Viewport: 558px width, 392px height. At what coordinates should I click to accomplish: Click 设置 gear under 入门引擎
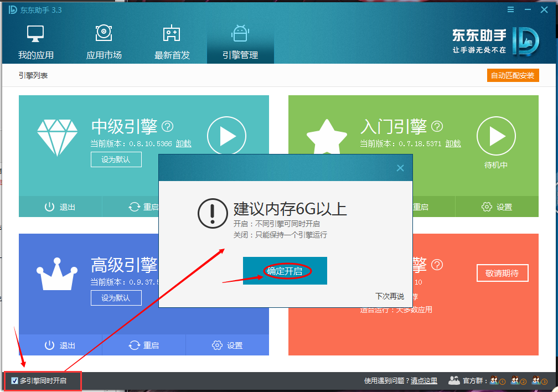(x=497, y=207)
